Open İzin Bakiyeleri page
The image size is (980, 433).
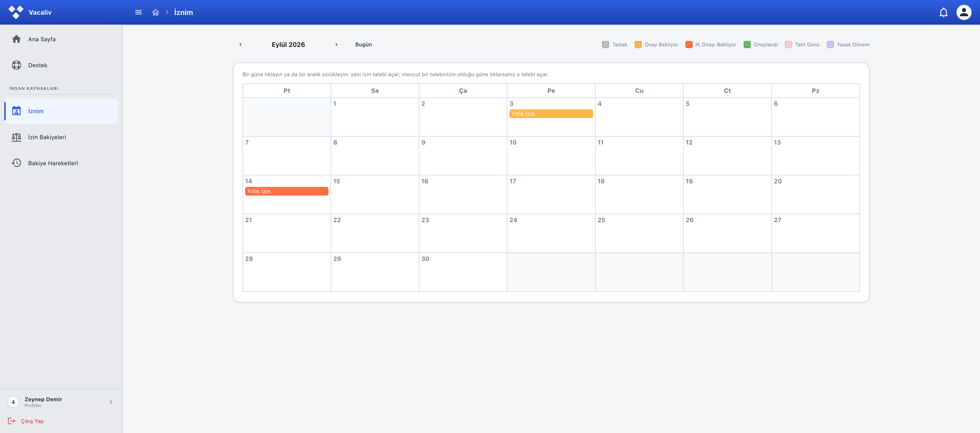click(x=61, y=137)
